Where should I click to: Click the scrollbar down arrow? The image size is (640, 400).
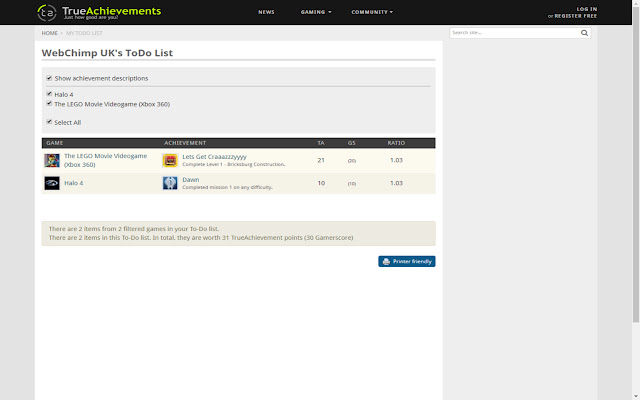[636, 397]
